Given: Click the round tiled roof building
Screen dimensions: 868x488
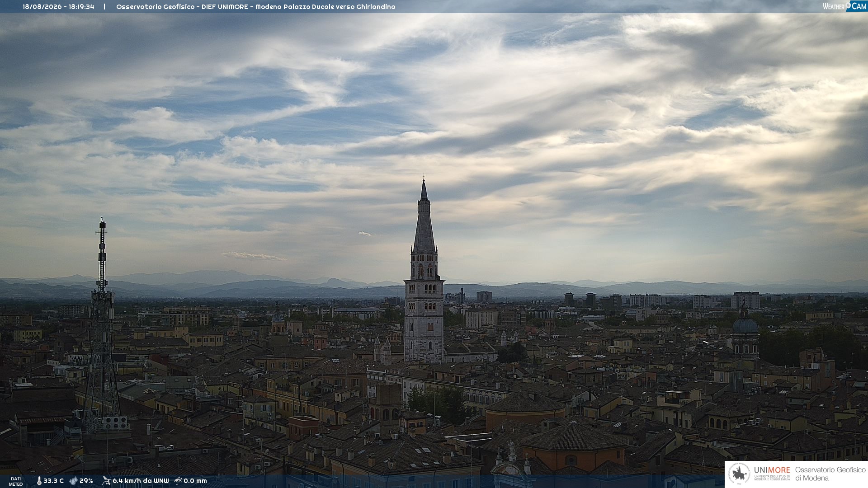Looking at the screenshot, I should [x=525, y=409].
